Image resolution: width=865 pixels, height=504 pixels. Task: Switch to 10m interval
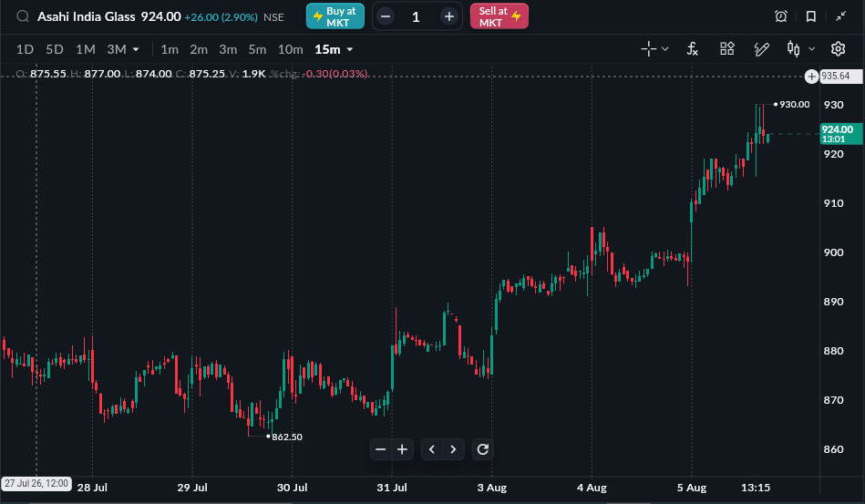pyautogui.click(x=290, y=49)
